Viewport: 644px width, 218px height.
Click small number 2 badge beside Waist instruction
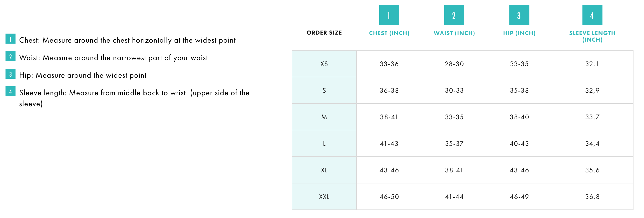tap(11, 56)
